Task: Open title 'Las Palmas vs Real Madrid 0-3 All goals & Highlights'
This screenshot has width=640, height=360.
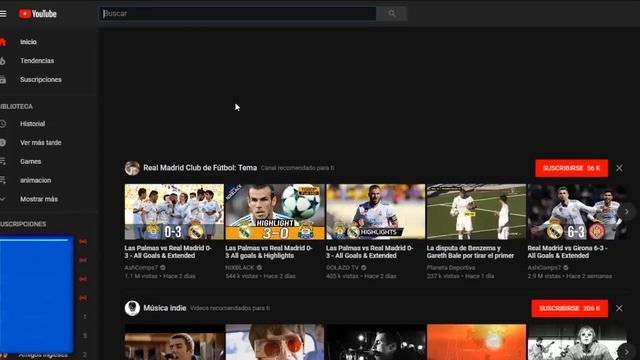Action: [x=269, y=252]
